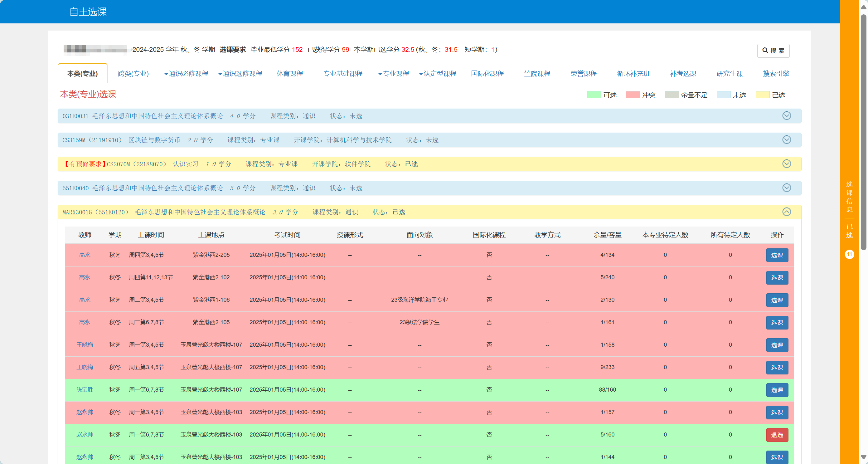Screen dimensions: 868x464
Task: Click the selected-count badge showing 11
Action: point(850,254)
